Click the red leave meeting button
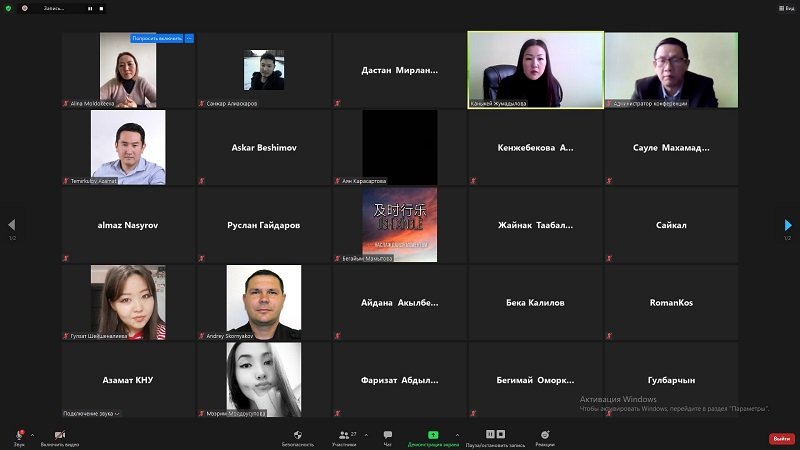 point(781,438)
